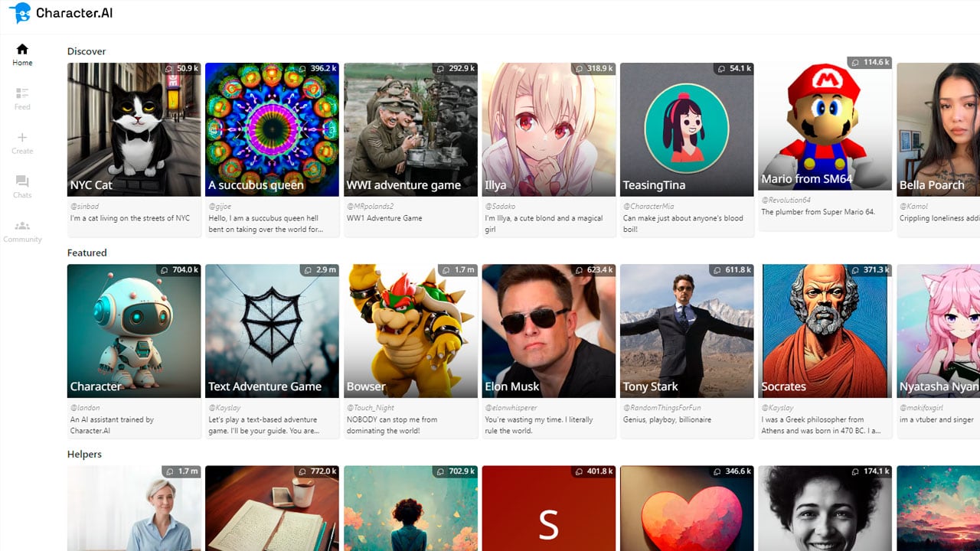Image resolution: width=980 pixels, height=551 pixels.
Task: Click chat count icon on NYC Cat
Action: (x=170, y=69)
